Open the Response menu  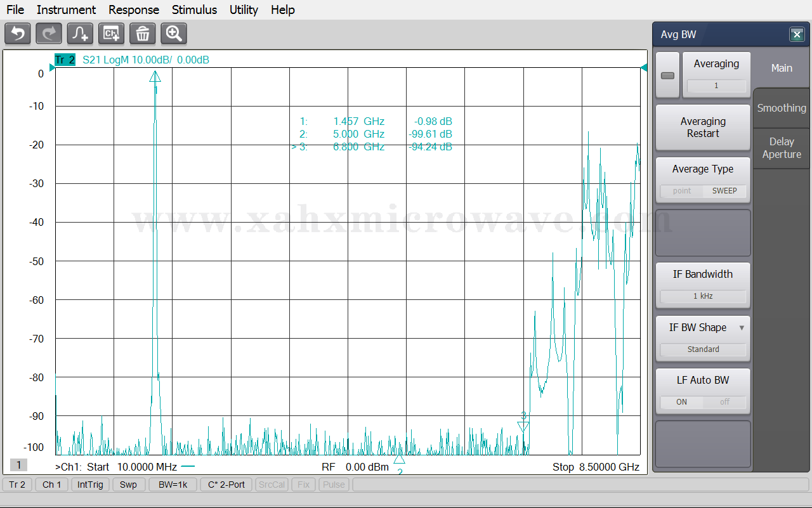[x=134, y=10]
